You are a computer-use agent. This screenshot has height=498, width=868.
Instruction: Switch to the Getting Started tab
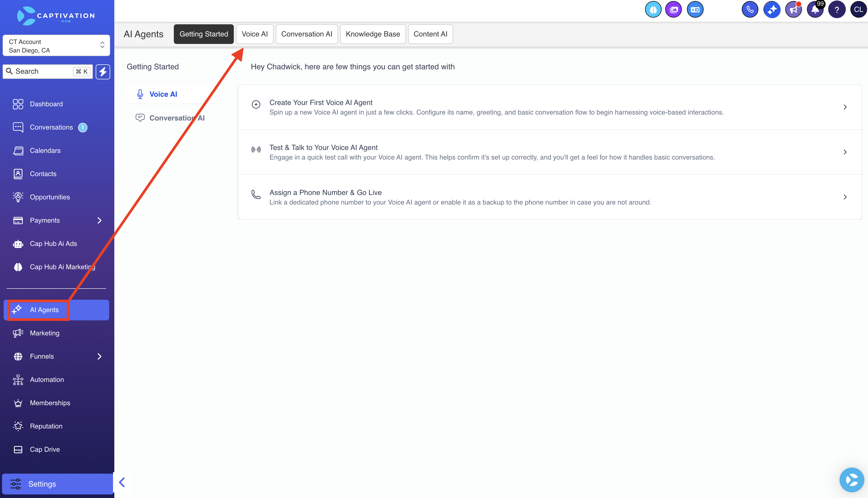204,34
